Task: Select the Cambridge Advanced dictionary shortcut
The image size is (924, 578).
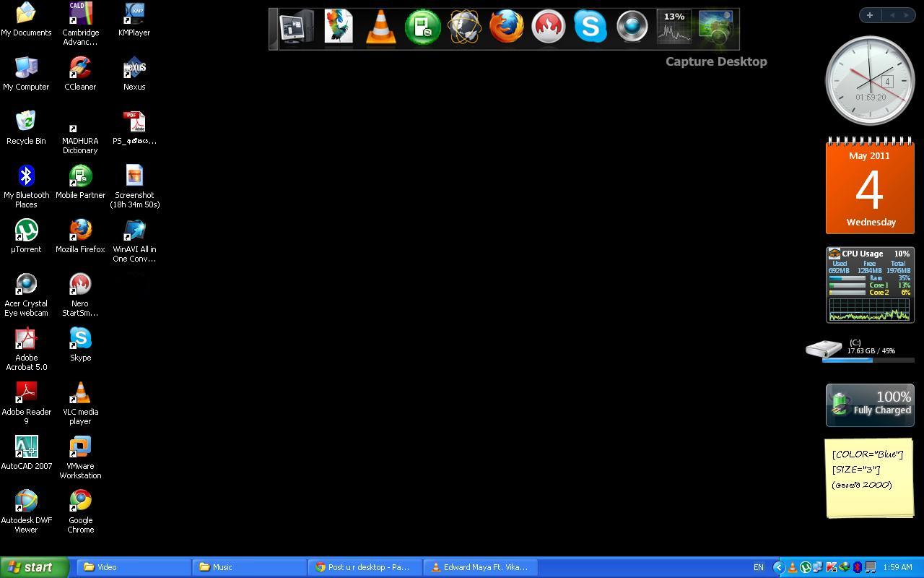Action: (x=80, y=24)
